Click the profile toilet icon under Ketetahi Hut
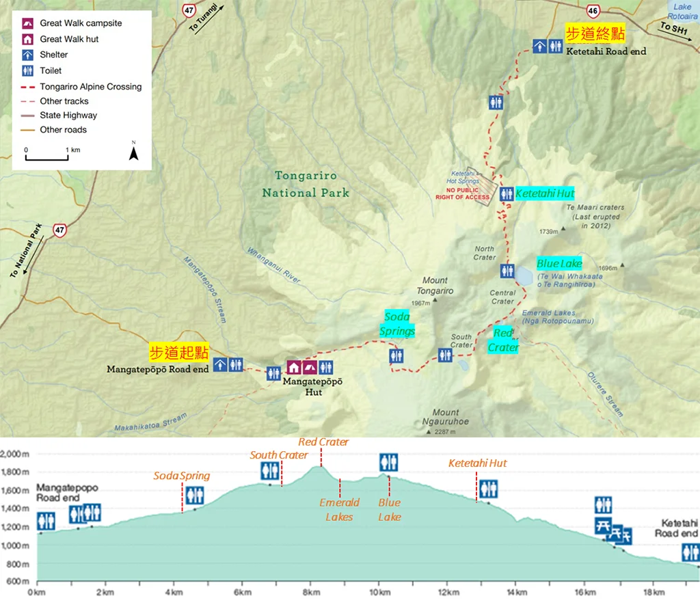 click(489, 489)
